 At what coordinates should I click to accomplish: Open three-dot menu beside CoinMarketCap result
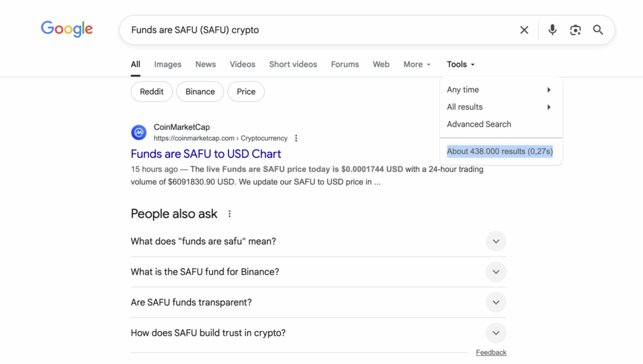click(296, 139)
